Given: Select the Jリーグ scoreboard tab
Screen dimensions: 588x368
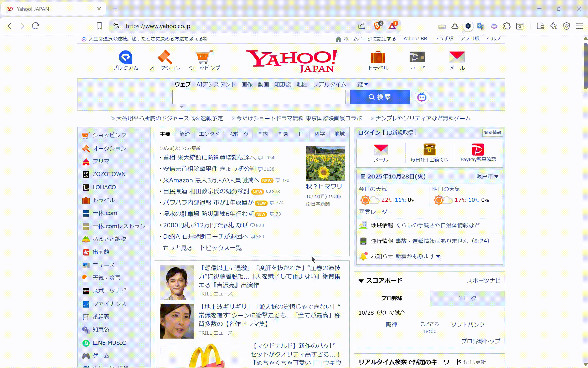Looking at the screenshot, I should 467,298.
